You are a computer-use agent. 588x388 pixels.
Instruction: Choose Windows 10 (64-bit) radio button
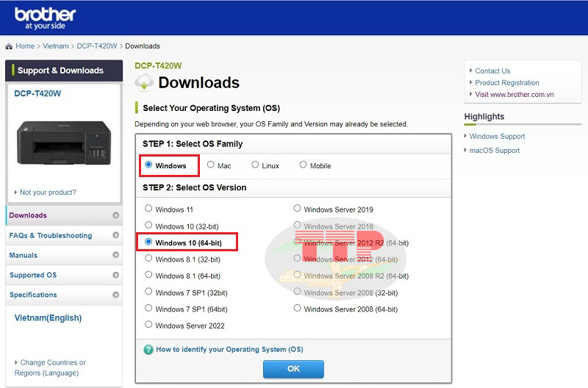[x=148, y=242]
